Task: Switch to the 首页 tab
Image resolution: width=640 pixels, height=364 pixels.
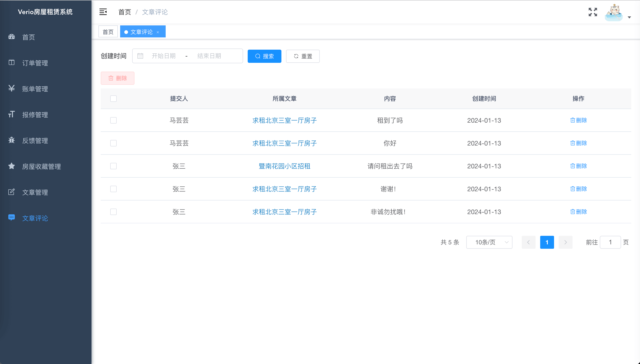Action: click(108, 32)
